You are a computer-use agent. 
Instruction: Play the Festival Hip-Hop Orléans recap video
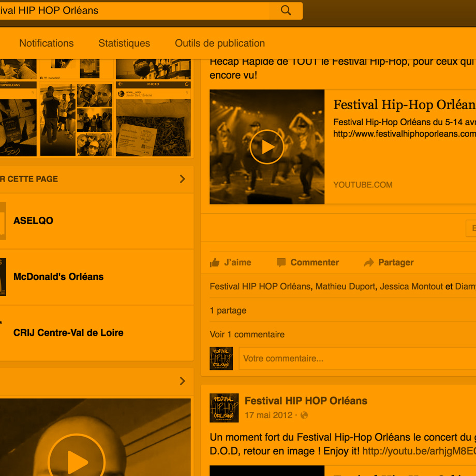click(x=267, y=147)
